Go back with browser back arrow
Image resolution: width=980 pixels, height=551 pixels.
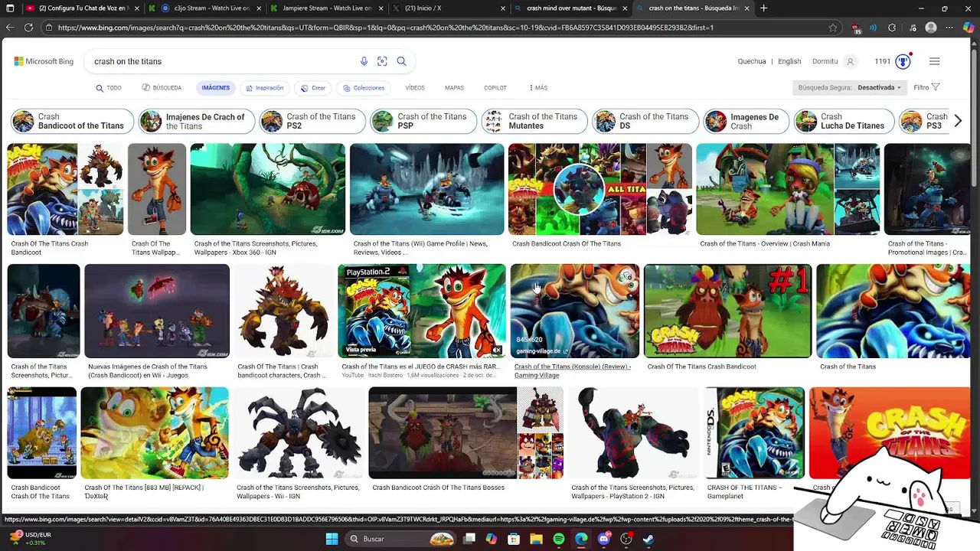pos(10,28)
